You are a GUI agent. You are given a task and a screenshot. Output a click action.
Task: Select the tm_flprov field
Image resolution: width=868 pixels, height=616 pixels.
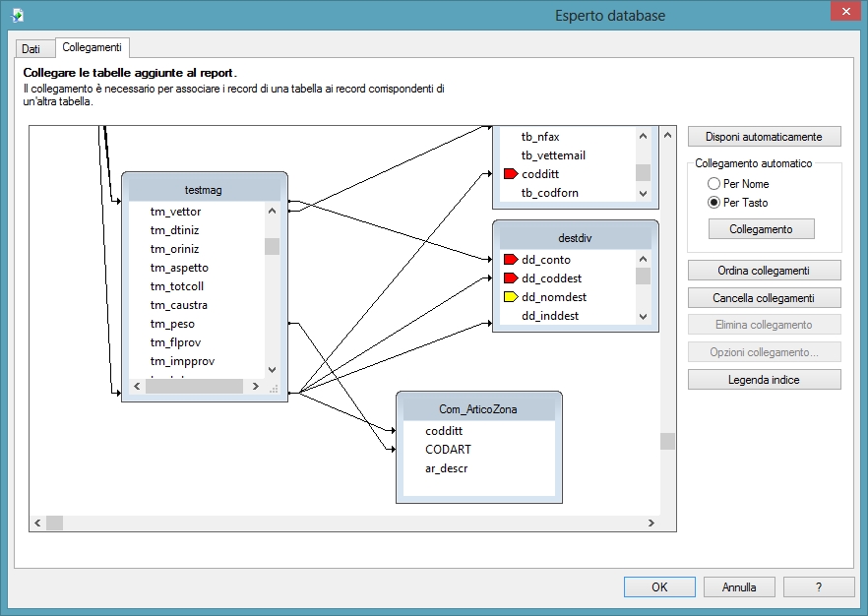(175, 342)
